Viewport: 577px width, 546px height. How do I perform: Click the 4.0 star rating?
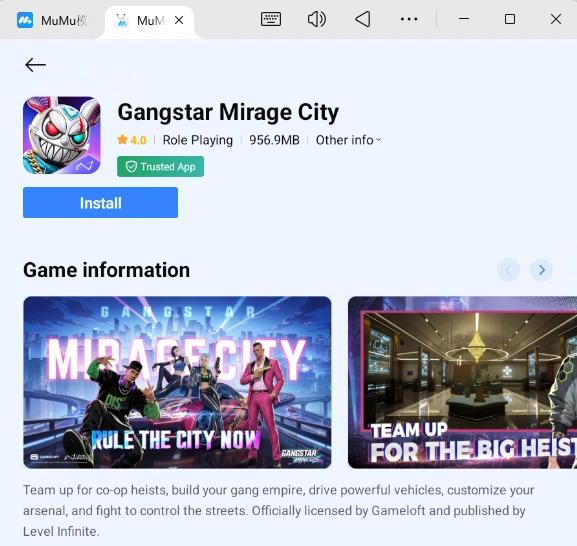(x=132, y=140)
